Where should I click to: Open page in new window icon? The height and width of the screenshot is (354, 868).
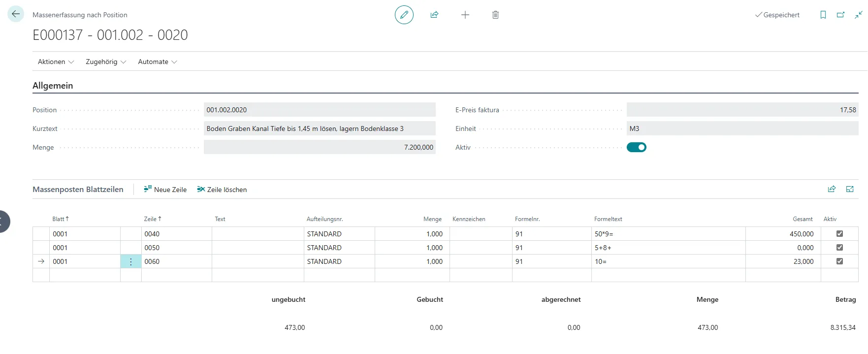[x=840, y=15]
